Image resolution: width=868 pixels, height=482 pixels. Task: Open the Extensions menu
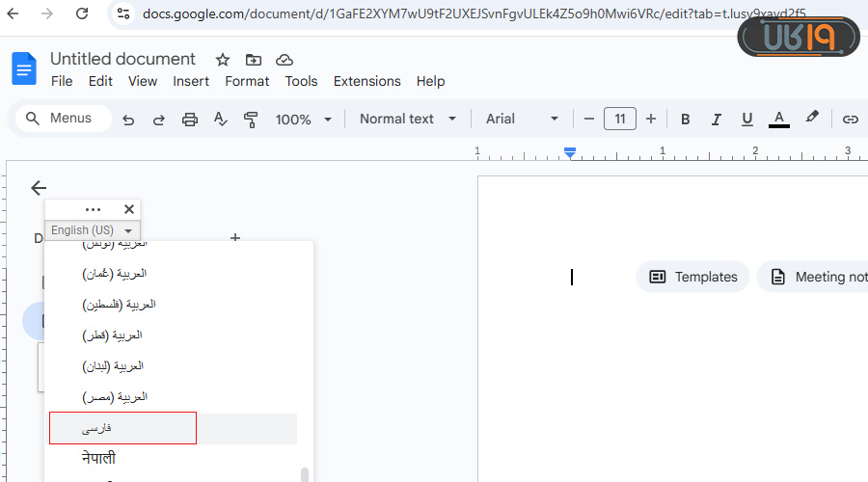[366, 82]
